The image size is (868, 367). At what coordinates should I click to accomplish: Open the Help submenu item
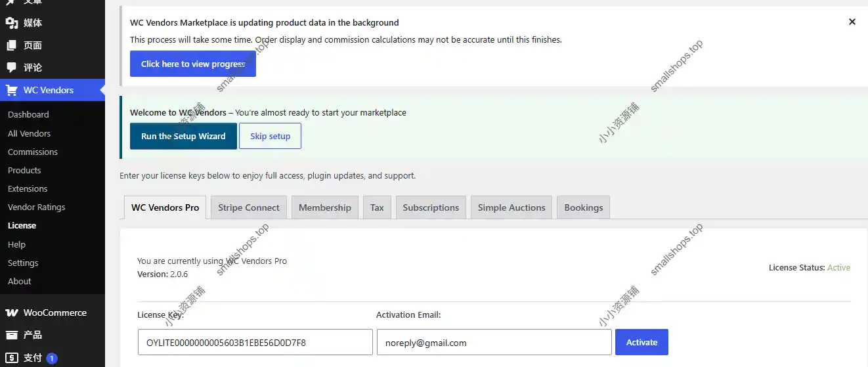click(x=16, y=244)
